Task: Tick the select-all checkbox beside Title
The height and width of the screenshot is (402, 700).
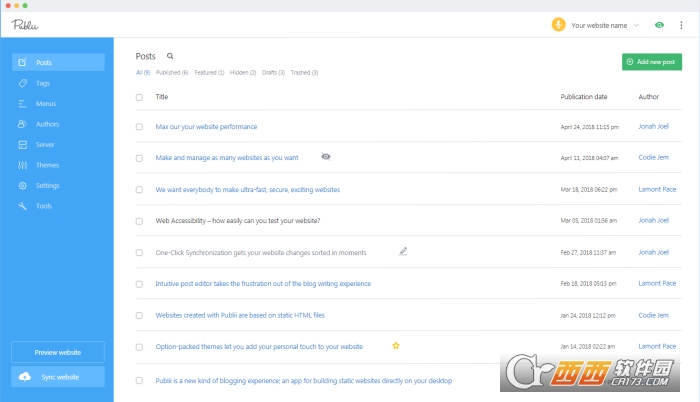Action: (x=139, y=97)
